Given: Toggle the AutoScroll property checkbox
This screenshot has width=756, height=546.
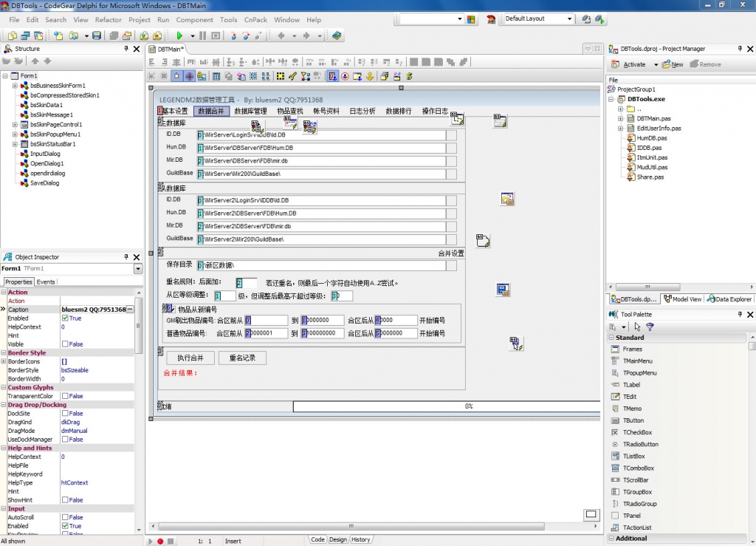Looking at the screenshot, I should [65, 517].
